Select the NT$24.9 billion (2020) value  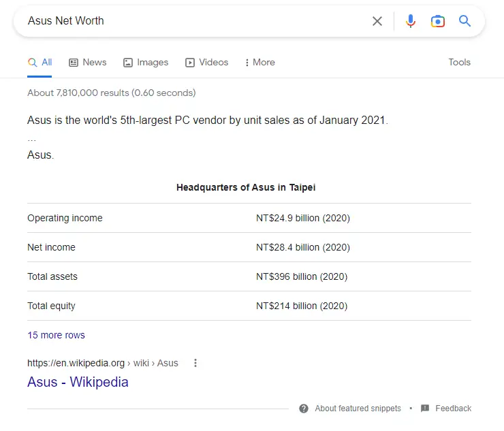[x=303, y=218]
